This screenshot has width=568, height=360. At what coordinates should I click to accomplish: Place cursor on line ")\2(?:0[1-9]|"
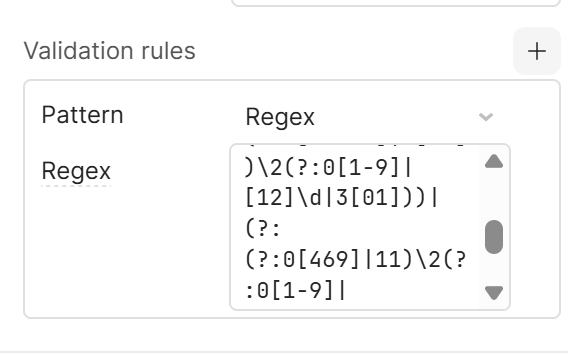[x=329, y=168]
